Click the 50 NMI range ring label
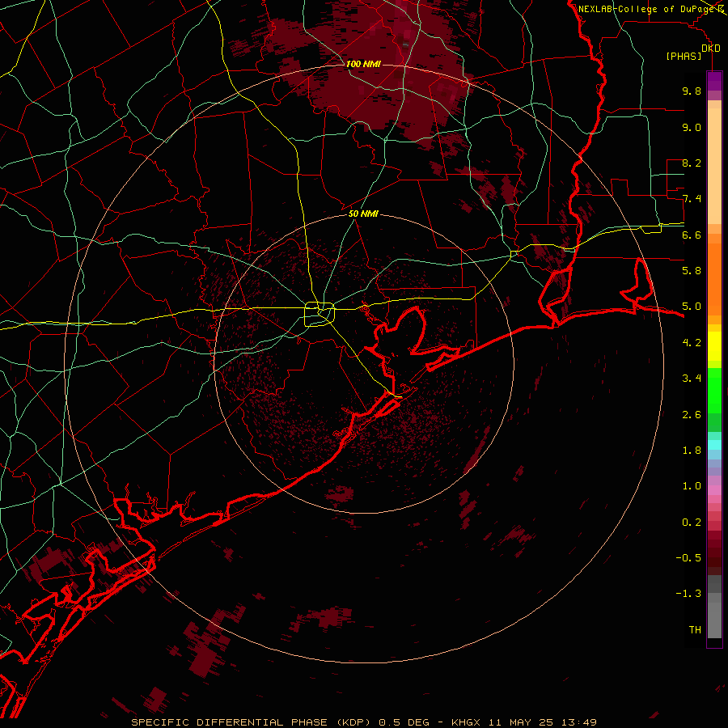This screenshot has width=728, height=728. click(363, 214)
